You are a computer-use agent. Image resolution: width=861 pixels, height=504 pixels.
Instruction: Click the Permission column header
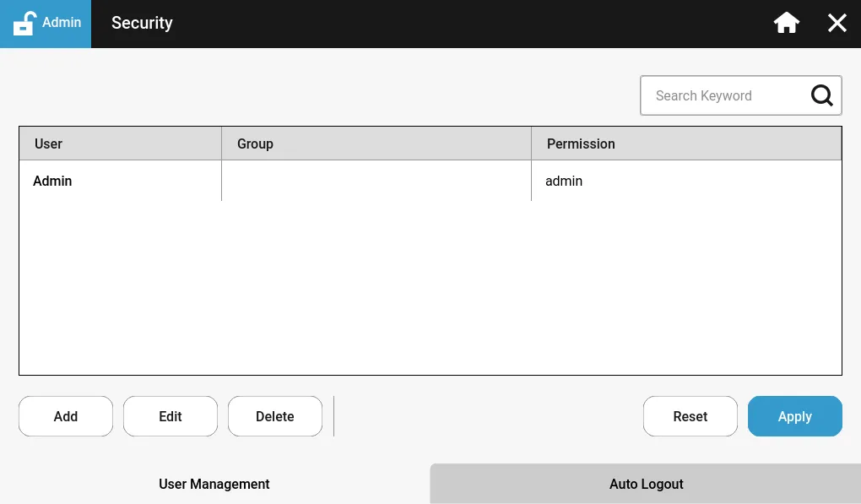click(x=685, y=144)
